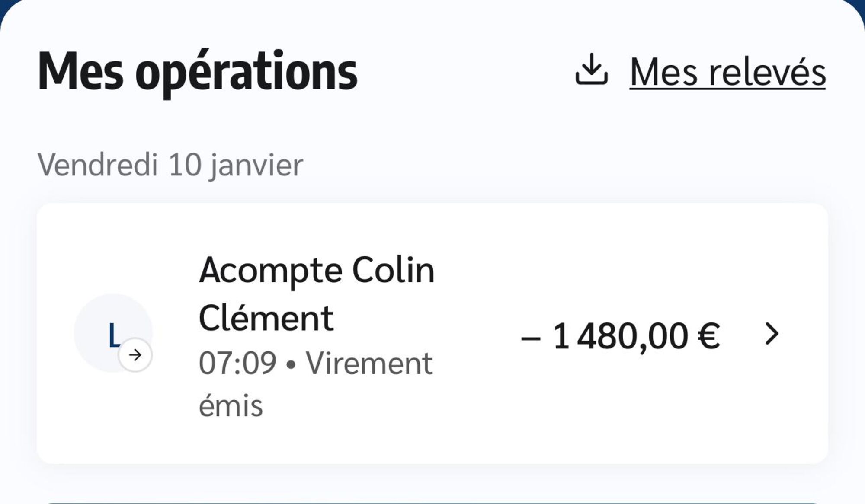Open the Mes relevés link
Image resolution: width=865 pixels, height=504 pixels.
click(x=727, y=72)
